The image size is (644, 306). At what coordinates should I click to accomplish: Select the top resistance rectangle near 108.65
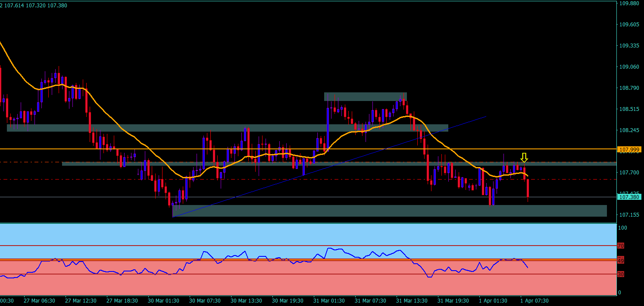coord(366,97)
